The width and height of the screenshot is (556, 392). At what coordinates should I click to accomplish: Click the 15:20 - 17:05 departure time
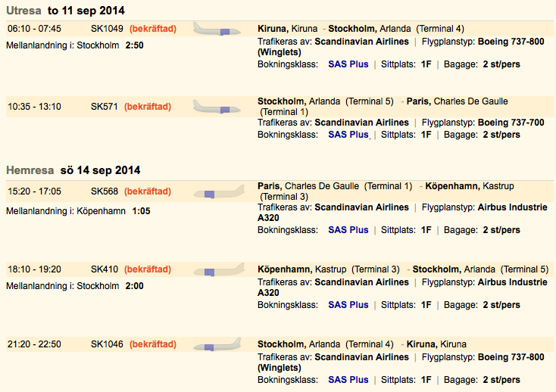(x=34, y=191)
